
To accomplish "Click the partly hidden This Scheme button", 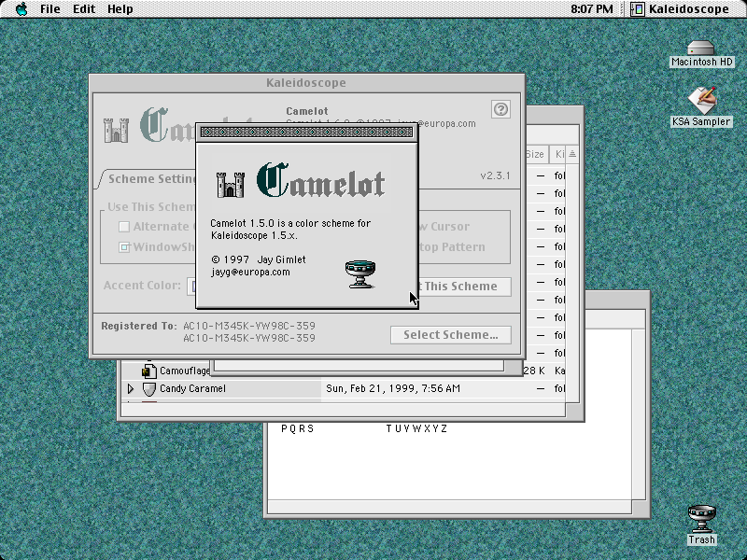I will 464,287.
